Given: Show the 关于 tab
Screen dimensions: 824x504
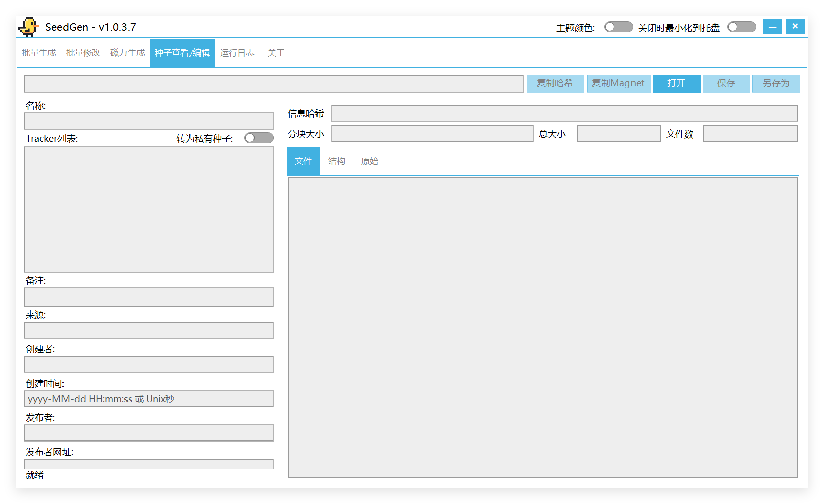Looking at the screenshot, I should [276, 53].
